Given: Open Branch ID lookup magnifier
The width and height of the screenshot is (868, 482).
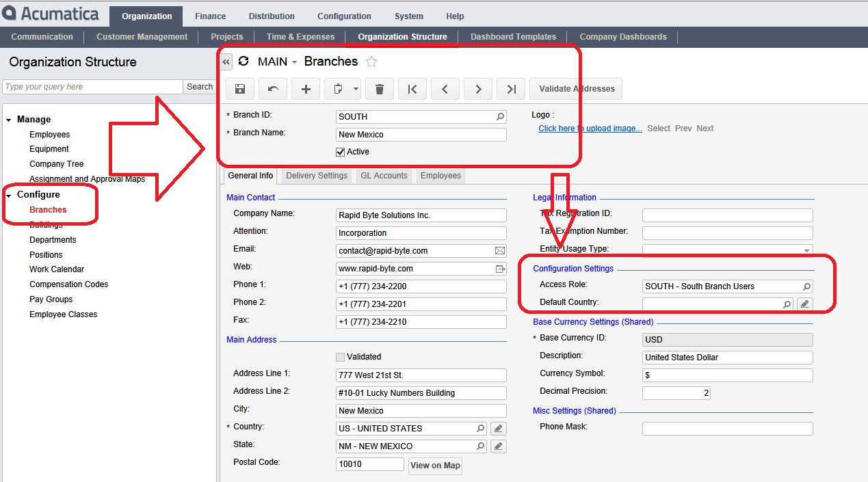Looking at the screenshot, I should click(x=501, y=117).
